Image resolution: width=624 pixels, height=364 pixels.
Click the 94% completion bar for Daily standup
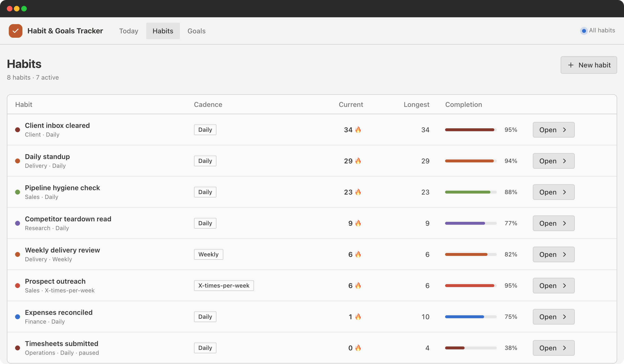(x=471, y=161)
